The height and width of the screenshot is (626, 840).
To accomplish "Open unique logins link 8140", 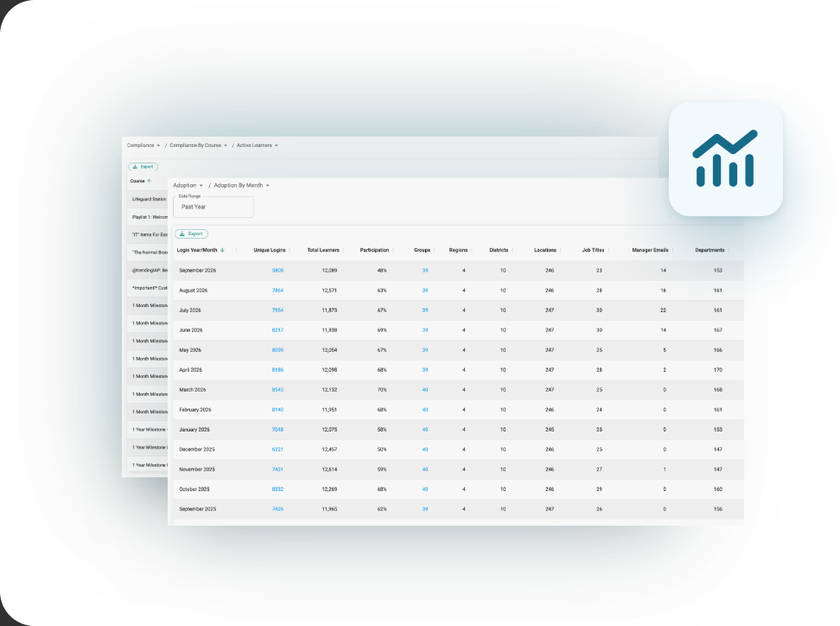I will coord(277,410).
